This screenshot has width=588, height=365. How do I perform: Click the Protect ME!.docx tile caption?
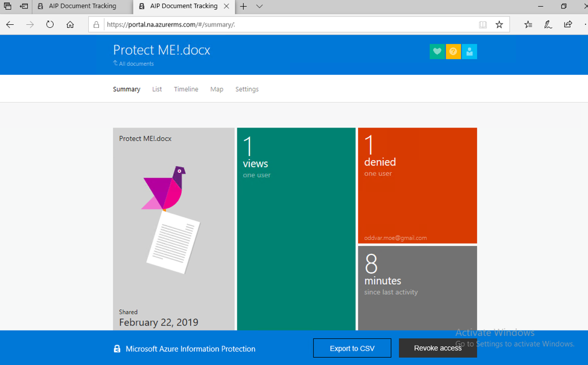click(145, 138)
